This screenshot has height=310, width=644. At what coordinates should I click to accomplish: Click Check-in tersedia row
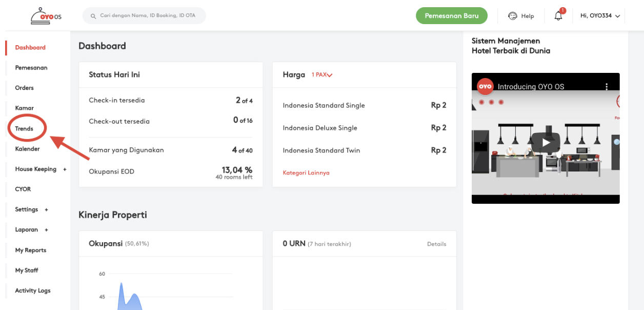point(171,101)
